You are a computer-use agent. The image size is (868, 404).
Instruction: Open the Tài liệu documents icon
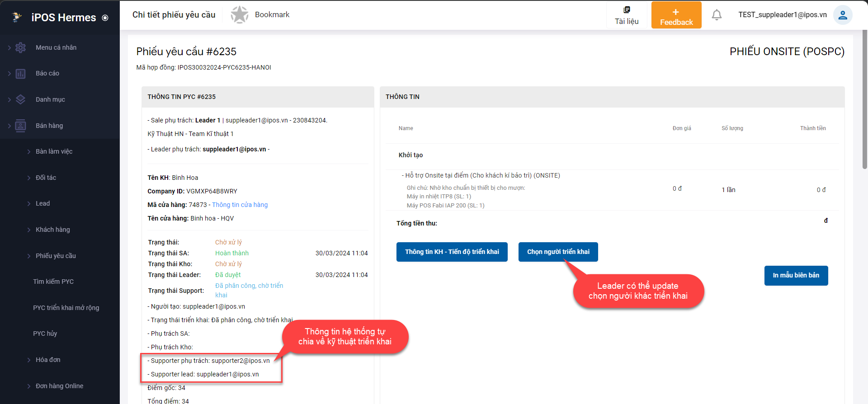click(627, 10)
